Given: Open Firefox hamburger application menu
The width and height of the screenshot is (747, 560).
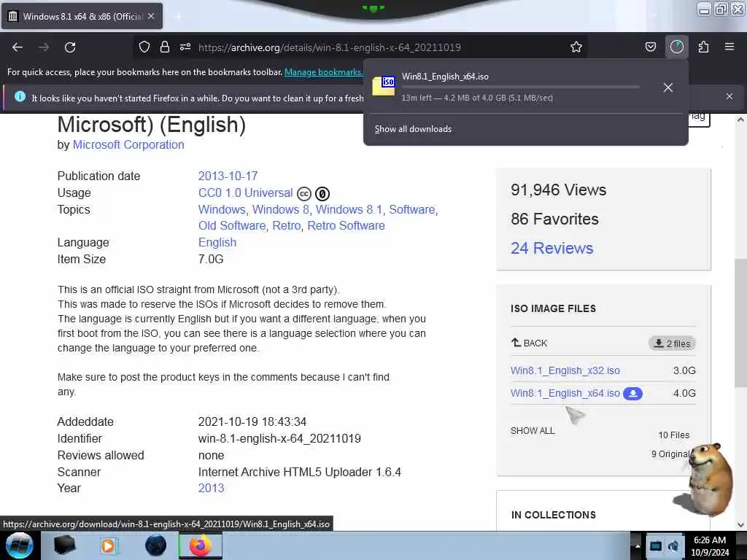Looking at the screenshot, I should [x=729, y=47].
